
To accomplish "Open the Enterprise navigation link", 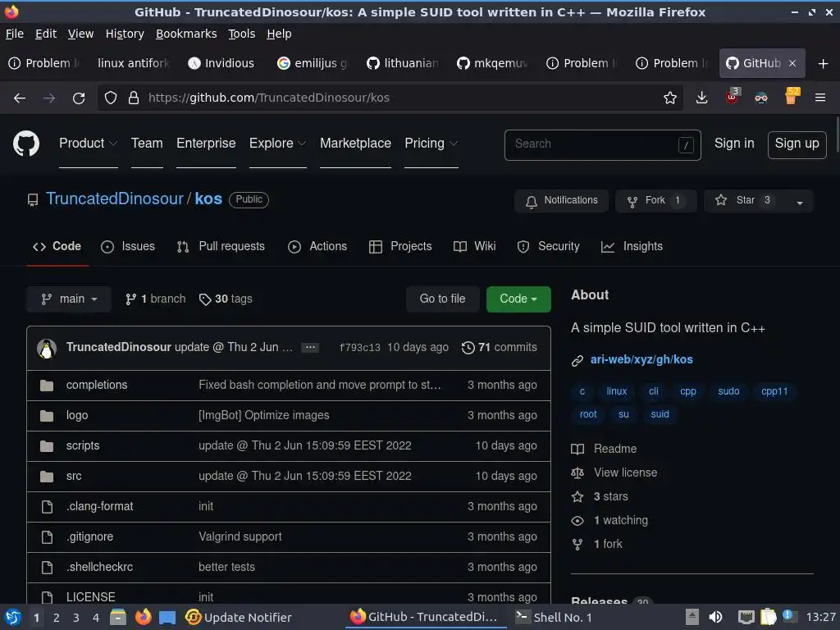I will 206,144.
